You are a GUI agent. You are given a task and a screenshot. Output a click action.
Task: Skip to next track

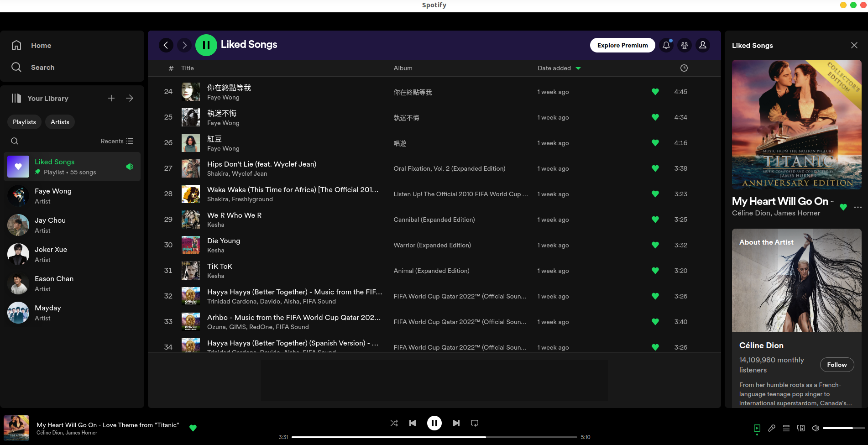456,423
